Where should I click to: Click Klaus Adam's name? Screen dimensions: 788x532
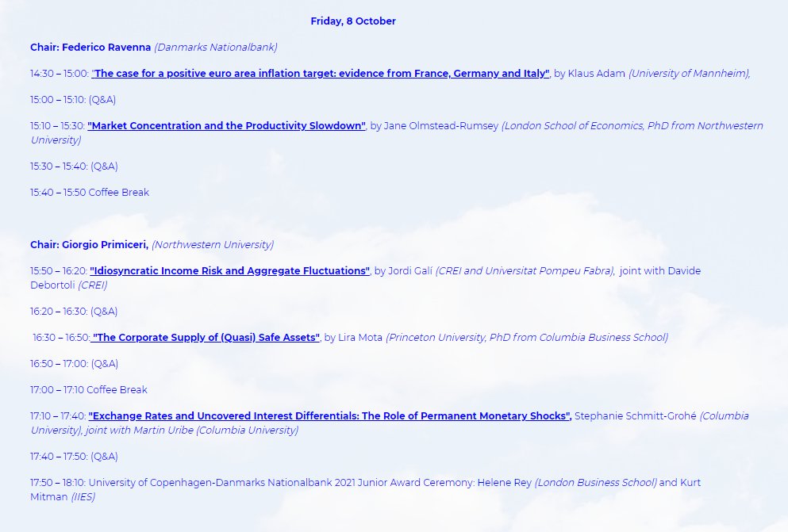pos(598,73)
